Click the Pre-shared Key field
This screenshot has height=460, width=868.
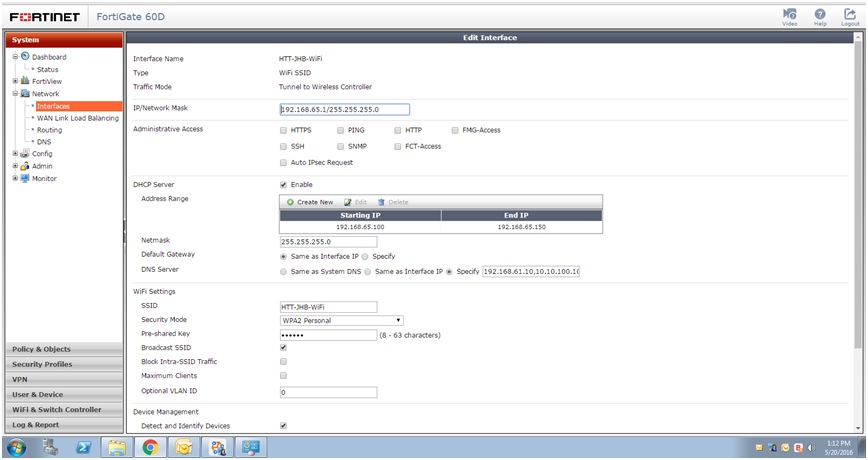point(328,335)
